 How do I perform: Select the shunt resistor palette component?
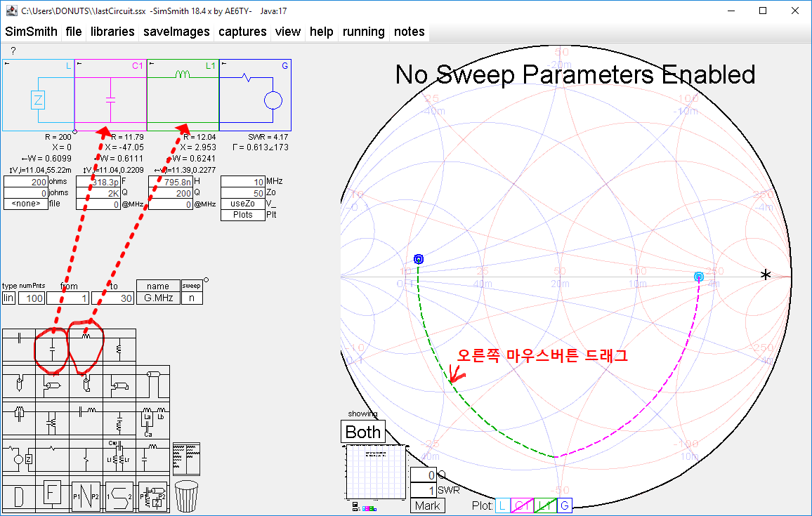86,456
